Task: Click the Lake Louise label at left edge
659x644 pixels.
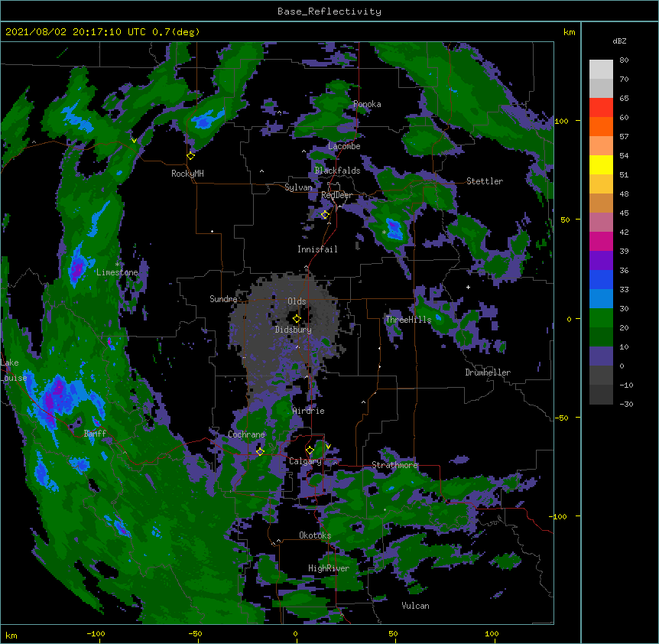Action: coord(12,370)
